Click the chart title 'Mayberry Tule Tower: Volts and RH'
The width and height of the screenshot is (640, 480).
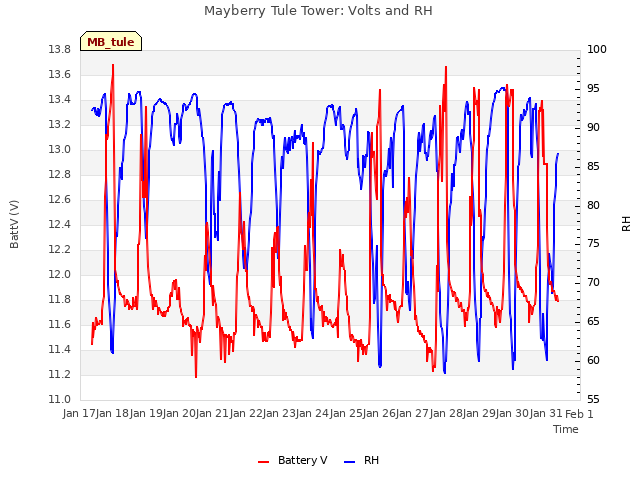click(x=318, y=11)
